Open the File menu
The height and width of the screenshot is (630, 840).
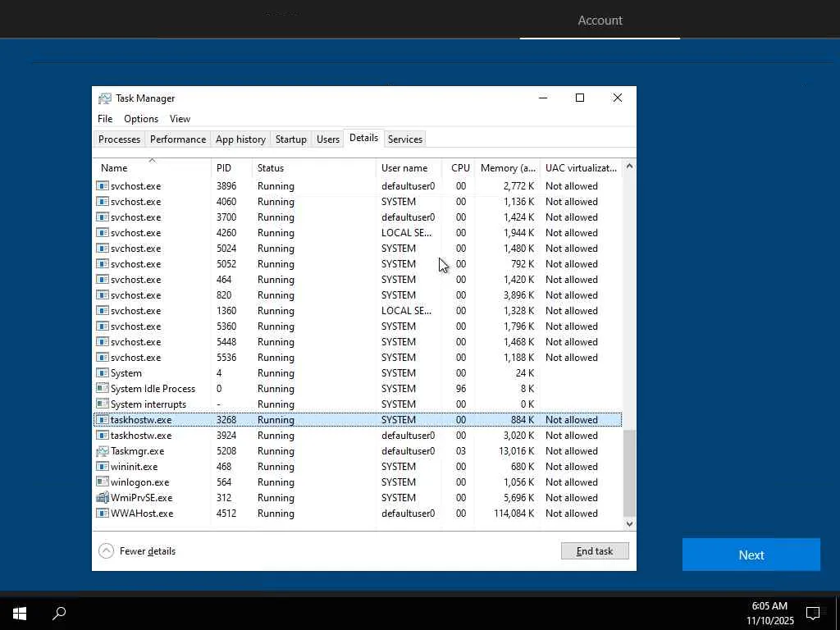click(105, 119)
